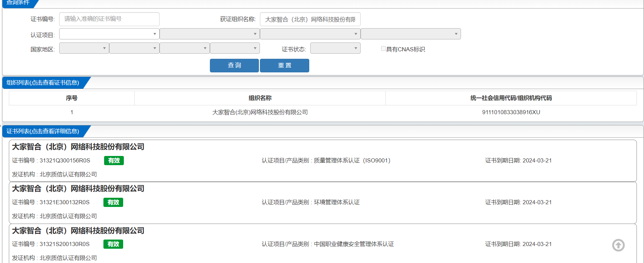Viewport: 644px width, 263px height.
Task: Focus the 获证组织名称 input field
Action: pyautogui.click(x=310, y=19)
